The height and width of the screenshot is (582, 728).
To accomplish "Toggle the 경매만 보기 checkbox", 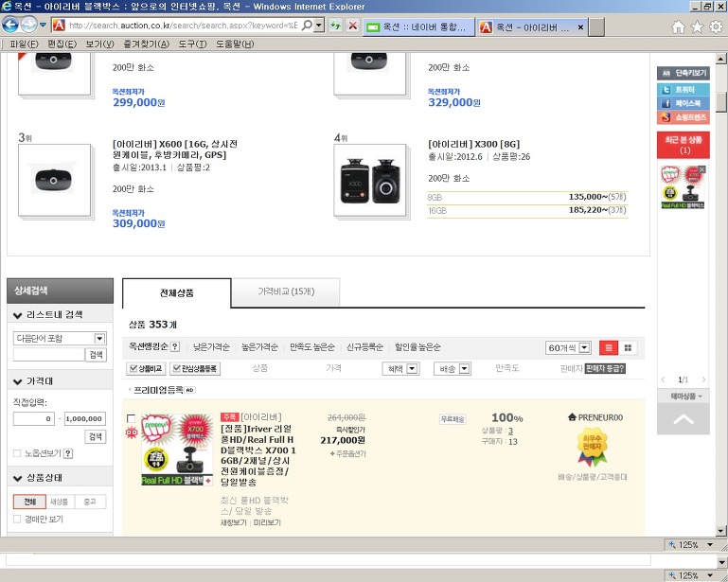I will point(17,519).
